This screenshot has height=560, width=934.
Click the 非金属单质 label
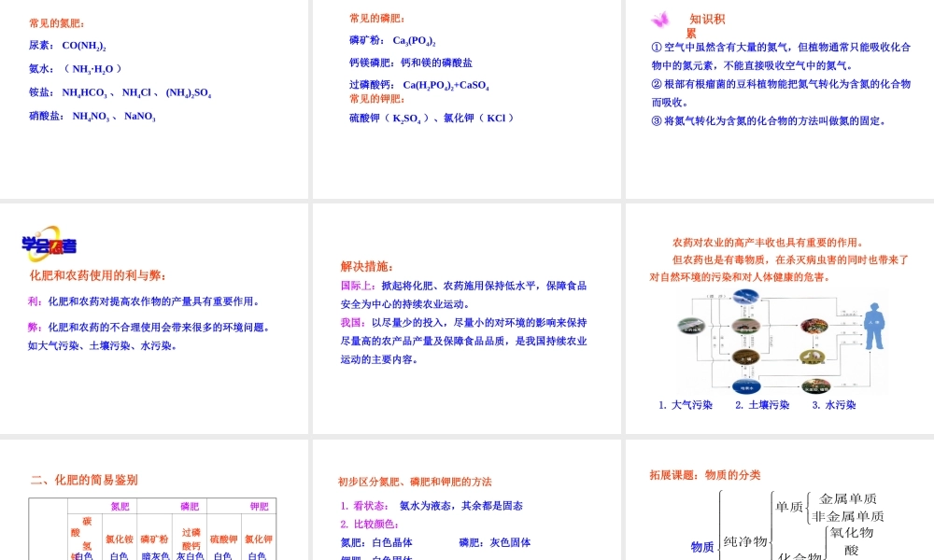(848, 516)
